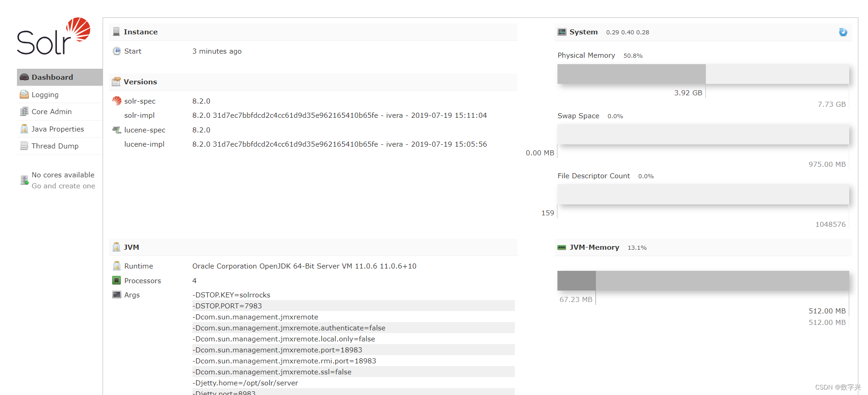Image resolution: width=868 pixels, height=395 pixels.
Task: Click the 7.73 GB total memory value
Action: coord(832,104)
